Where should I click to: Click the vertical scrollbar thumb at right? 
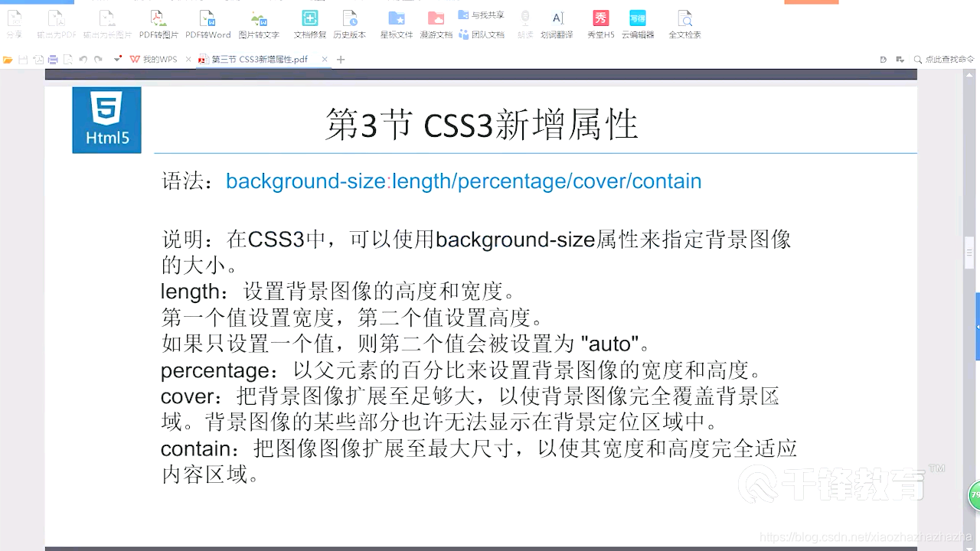point(969,253)
